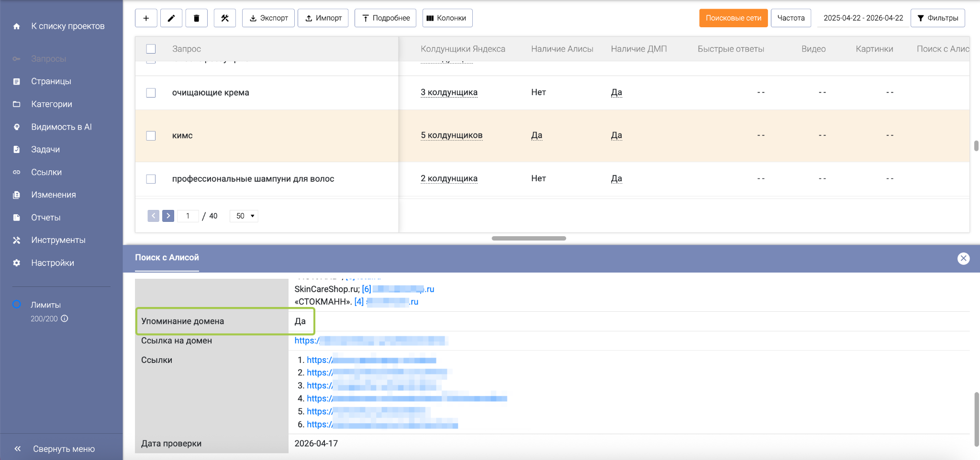Viewport: 980px width, 460px height.
Task: Open the wrench tools icon in toolbar
Action: pyautogui.click(x=224, y=18)
